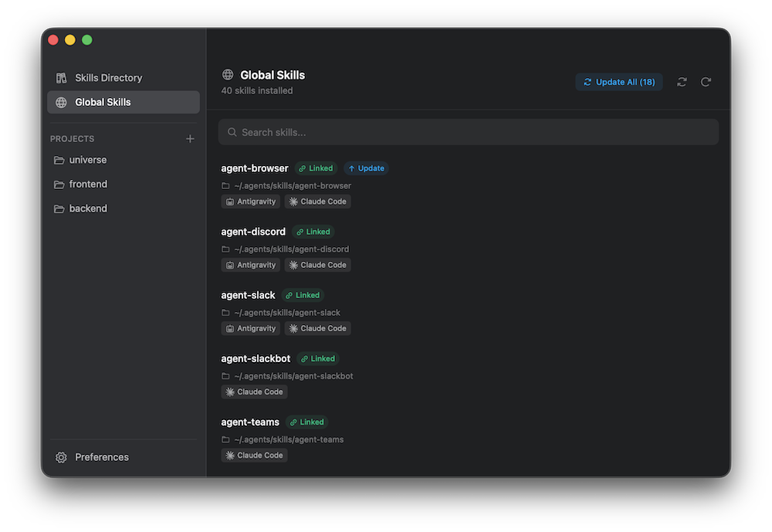The width and height of the screenshot is (772, 532).
Task: Click Linked badge on agent-discord
Action: [x=313, y=232]
